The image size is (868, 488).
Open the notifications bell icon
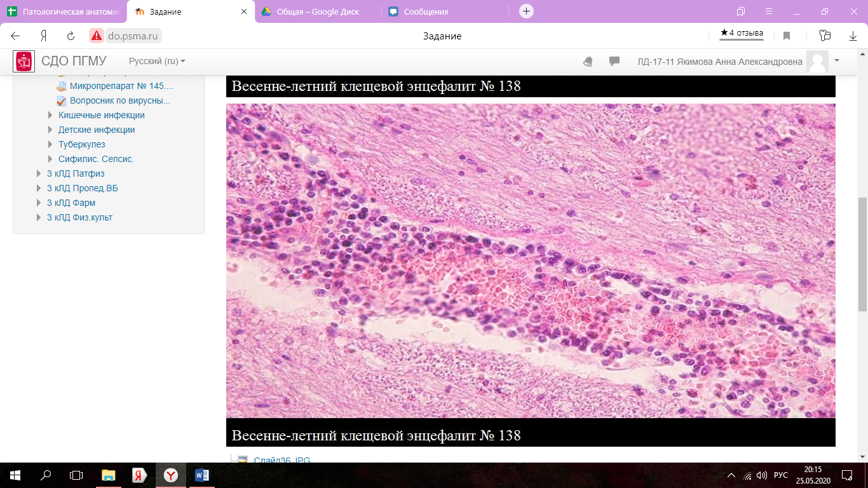tap(588, 62)
